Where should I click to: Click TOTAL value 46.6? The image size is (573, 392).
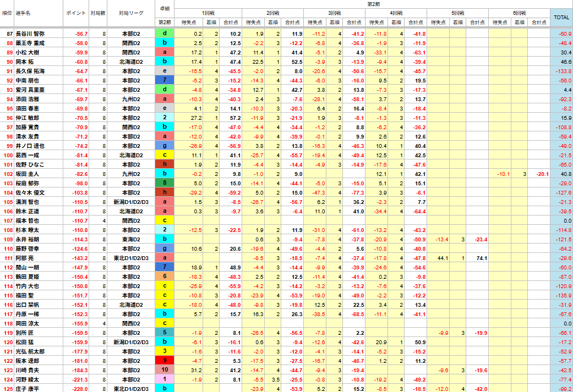[566, 62]
